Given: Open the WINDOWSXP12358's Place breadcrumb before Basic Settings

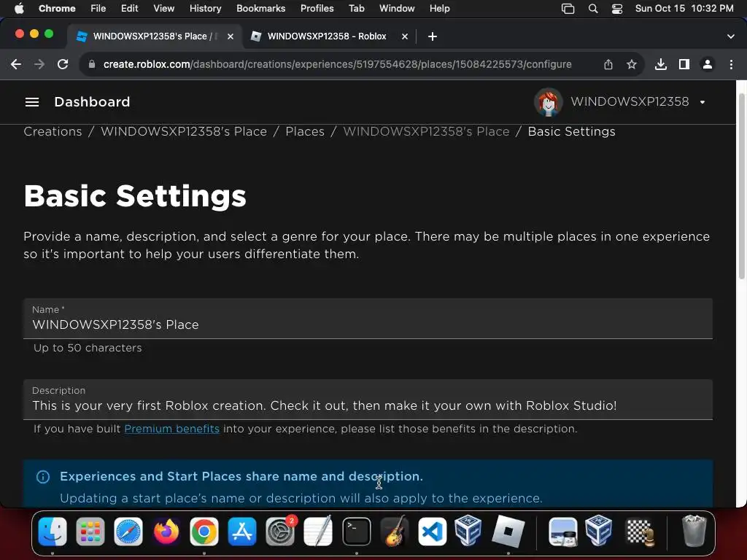Looking at the screenshot, I should [426, 131].
